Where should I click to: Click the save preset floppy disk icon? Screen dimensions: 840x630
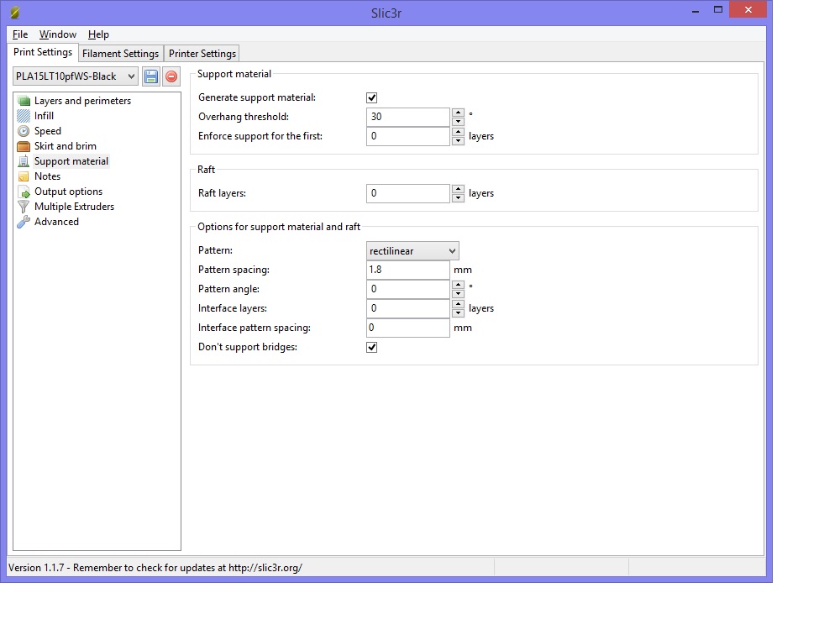click(x=151, y=76)
